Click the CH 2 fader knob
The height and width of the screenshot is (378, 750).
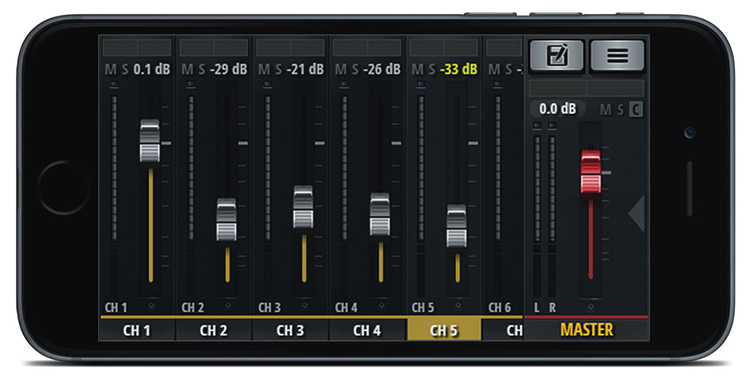[x=226, y=220]
